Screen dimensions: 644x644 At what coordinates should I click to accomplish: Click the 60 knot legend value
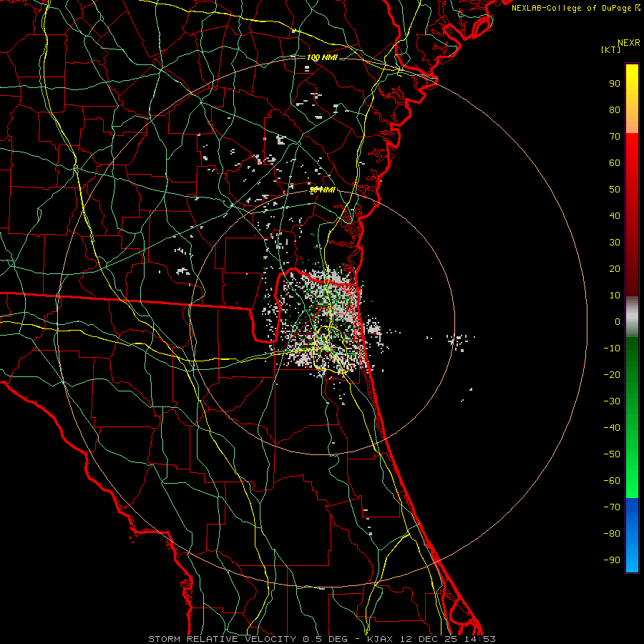(615, 162)
